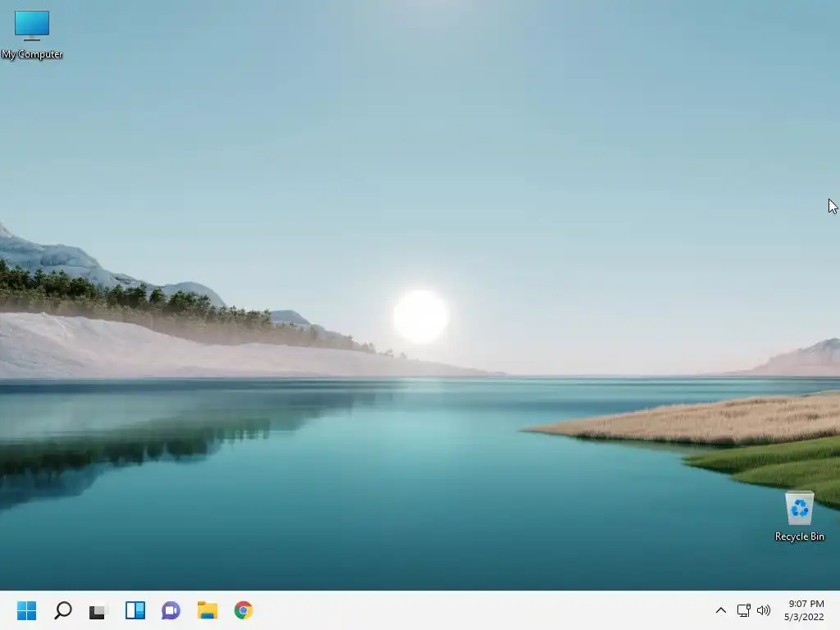The width and height of the screenshot is (840, 630).
Task: Click the My Computer label text
Action: point(32,54)
